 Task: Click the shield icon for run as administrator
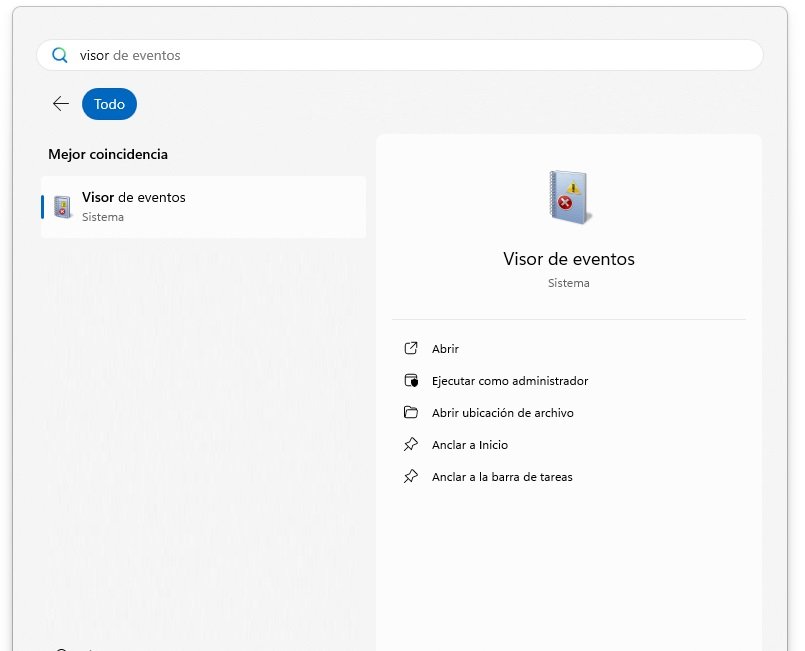tap(411, 380)
